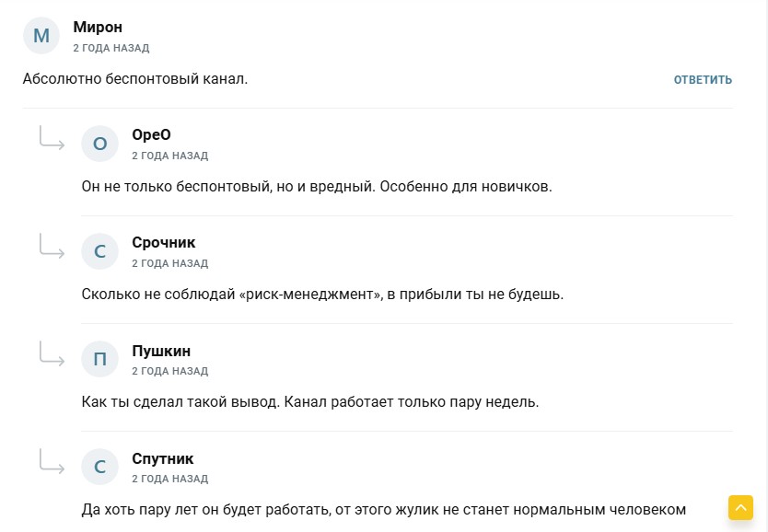Click the yellow scroll-to-top arrow button
This screenshot has height=532, width=768.
pos(740,507)
